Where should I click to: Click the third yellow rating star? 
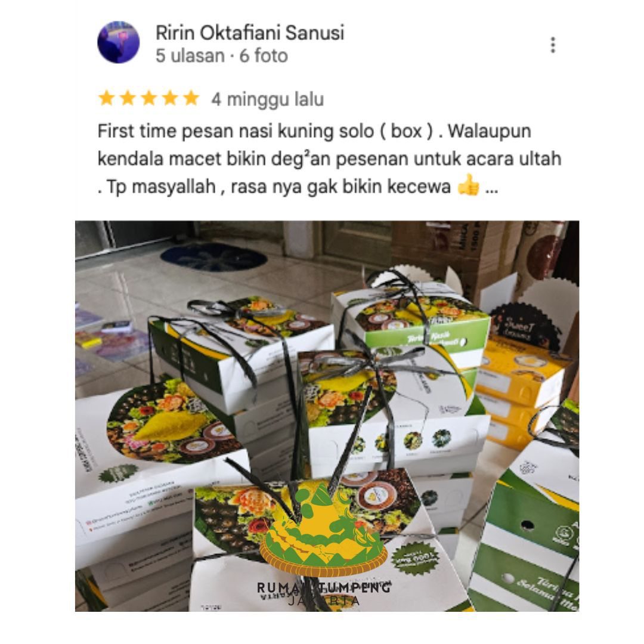click(x=148, y=98)
